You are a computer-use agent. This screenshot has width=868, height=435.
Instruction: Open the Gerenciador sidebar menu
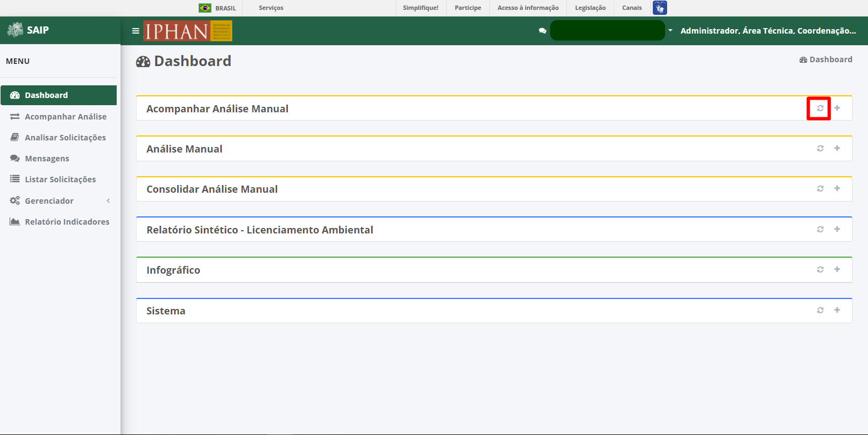coord(58,200)
